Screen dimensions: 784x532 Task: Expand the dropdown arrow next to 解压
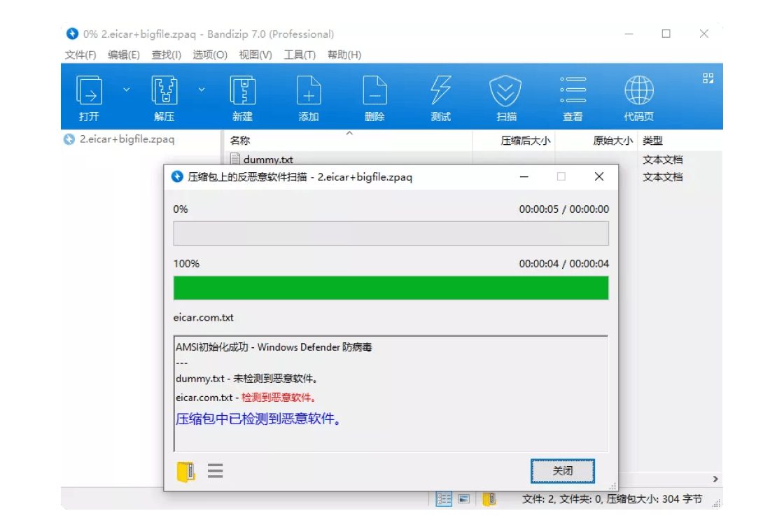[x=202, y=90]
